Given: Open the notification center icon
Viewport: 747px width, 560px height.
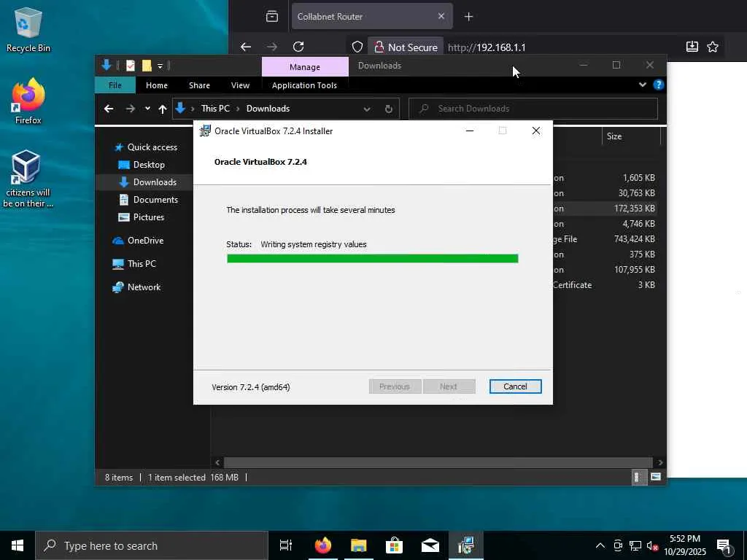Looking at the screenshot, I should (x=724, y=545).
